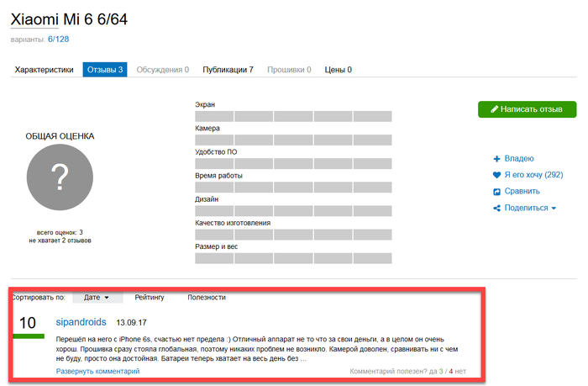Open the sipandroids user profile

82,322
